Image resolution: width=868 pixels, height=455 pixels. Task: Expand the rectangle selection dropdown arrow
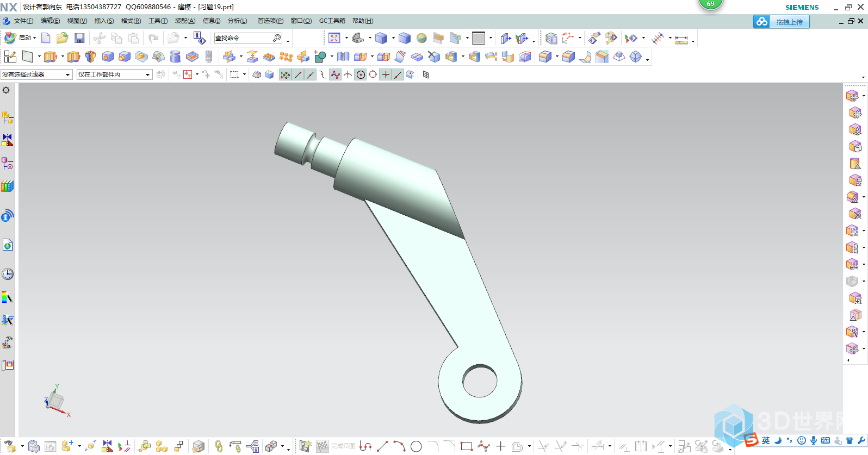click(x=244, y=74)
